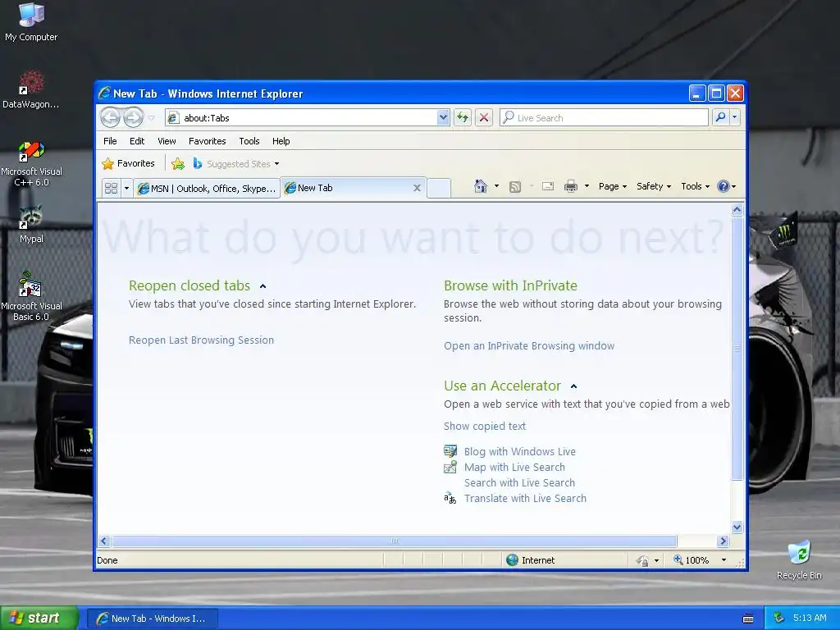Open the zoom level dropdown arrow

pos(724,560)
